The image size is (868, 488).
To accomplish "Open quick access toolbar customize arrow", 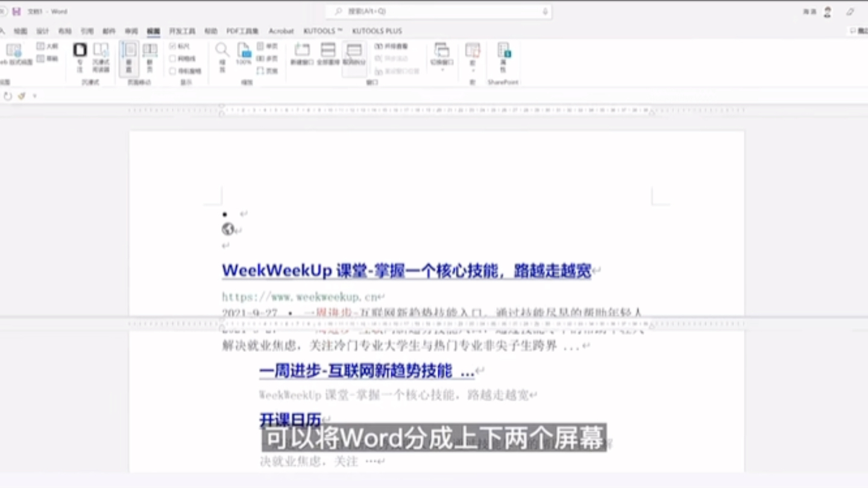I will click(34, 96).
